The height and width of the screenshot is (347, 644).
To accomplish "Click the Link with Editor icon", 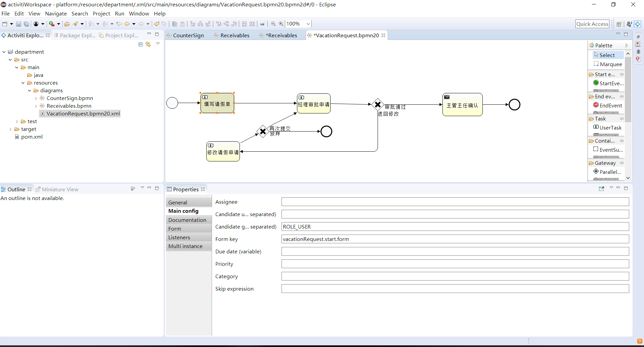I will click(148, 44).
